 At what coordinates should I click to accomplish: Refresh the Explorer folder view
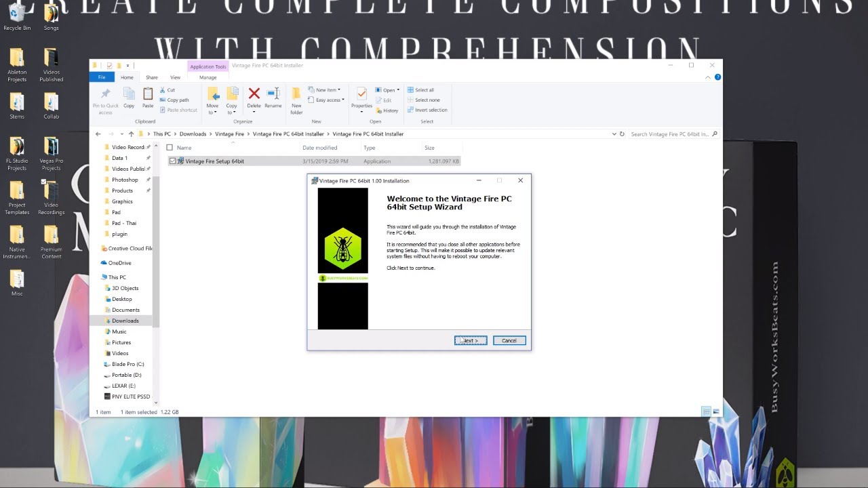(622, 134)
